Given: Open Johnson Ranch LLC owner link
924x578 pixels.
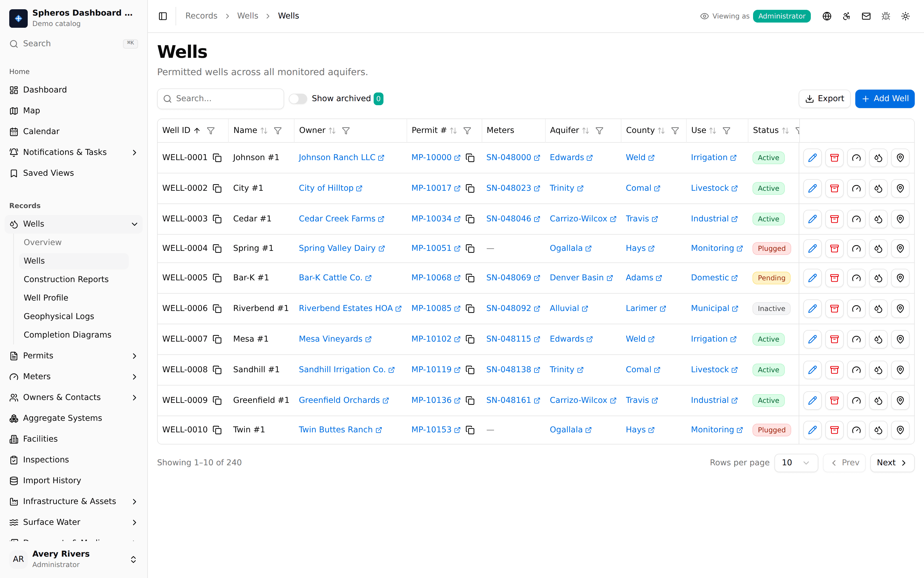Looking at the screenshot, I should pyautogui.click(x=341, y=158).
